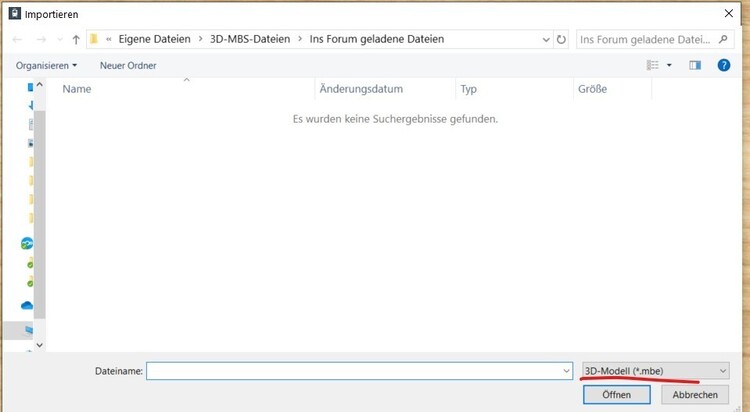Select 'Eigene Dateien' in the address path

tap(154, 39)
